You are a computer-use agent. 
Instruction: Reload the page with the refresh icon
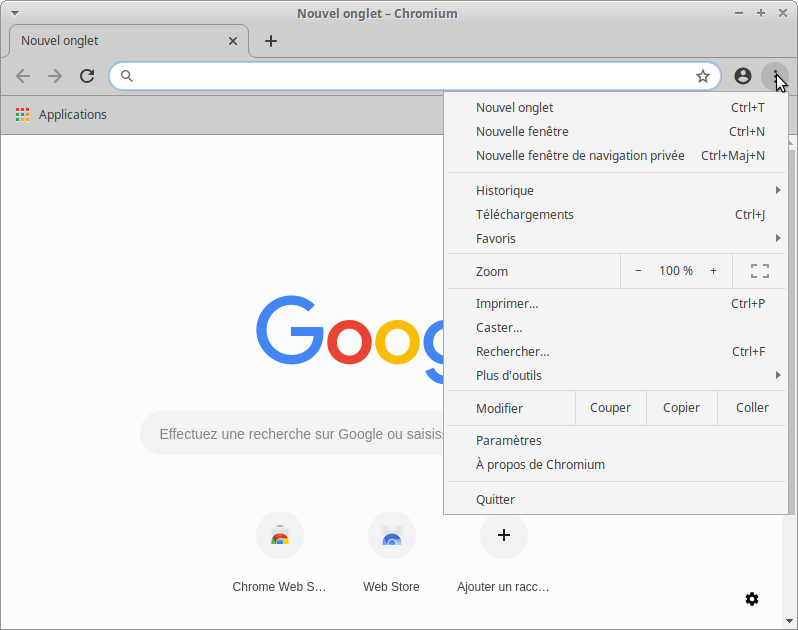[x=87, y=76]
